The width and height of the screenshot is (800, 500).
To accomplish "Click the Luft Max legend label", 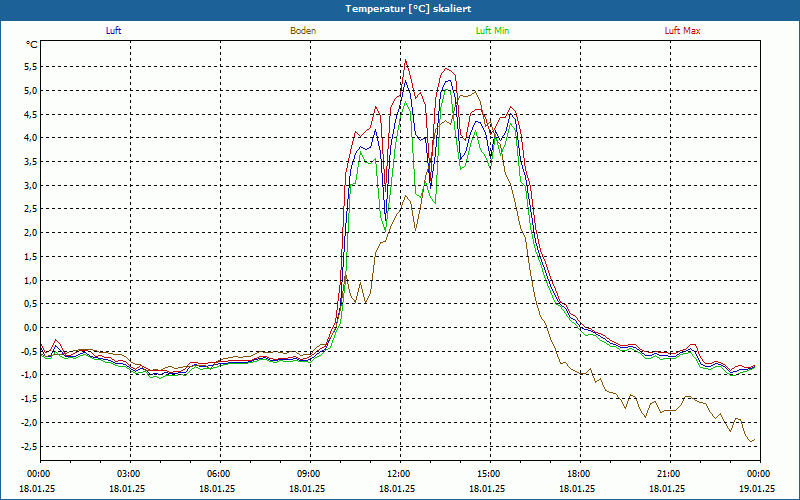I will (x=682, y=31).
